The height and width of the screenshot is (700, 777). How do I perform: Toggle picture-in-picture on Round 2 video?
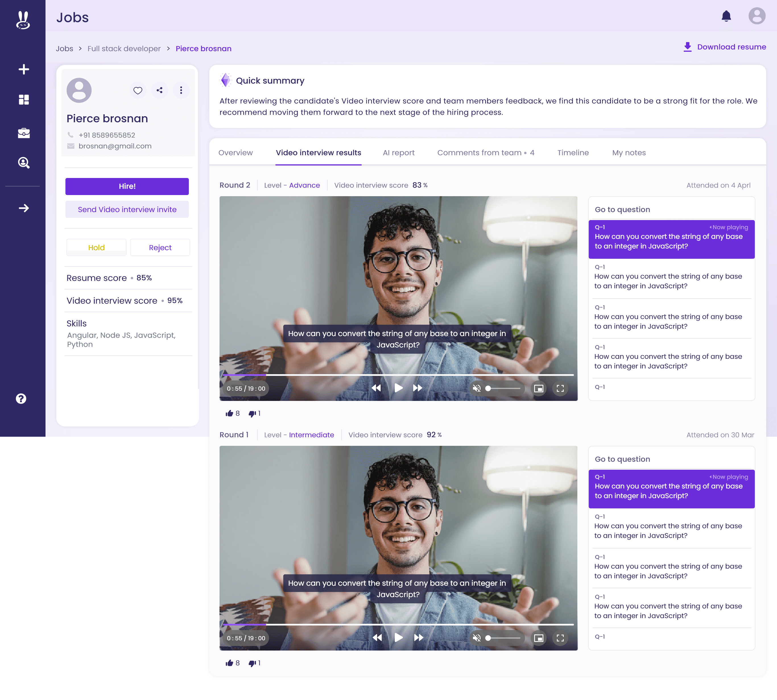[538, 388]
